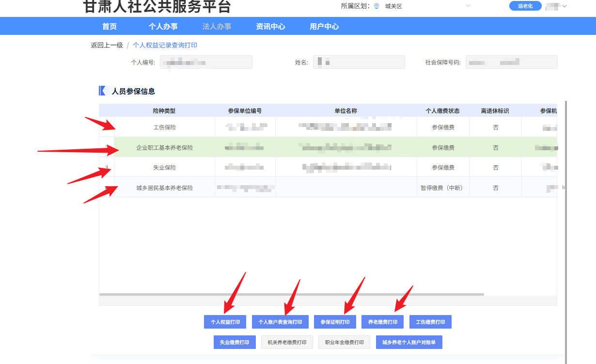Click the 个人缴费状态 column header
596x364 pixels.
[443, 111]
